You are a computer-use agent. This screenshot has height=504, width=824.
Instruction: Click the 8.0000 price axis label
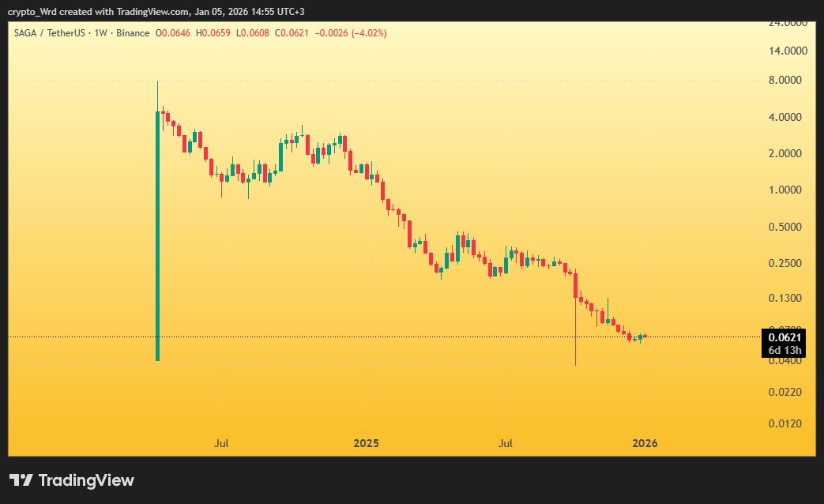(785, 80)
